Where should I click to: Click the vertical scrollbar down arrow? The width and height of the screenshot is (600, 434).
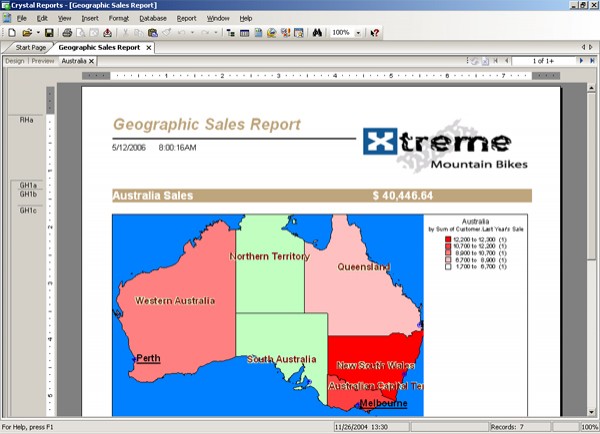click(x=592, y=412)
